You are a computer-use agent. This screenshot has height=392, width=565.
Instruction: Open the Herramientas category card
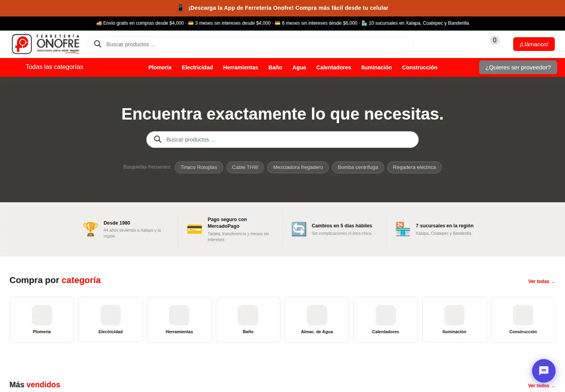tap(179, 319)
